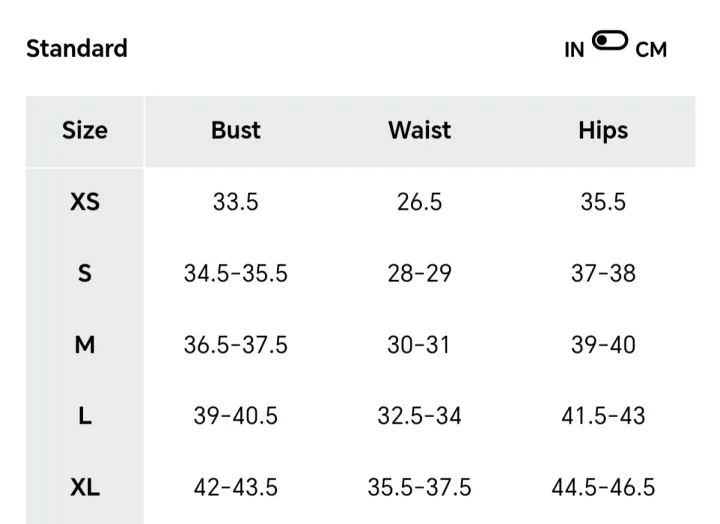The width and height of the screenshot is (720, 524).
Task: Click the CM unit label
Action: [651, 50]
